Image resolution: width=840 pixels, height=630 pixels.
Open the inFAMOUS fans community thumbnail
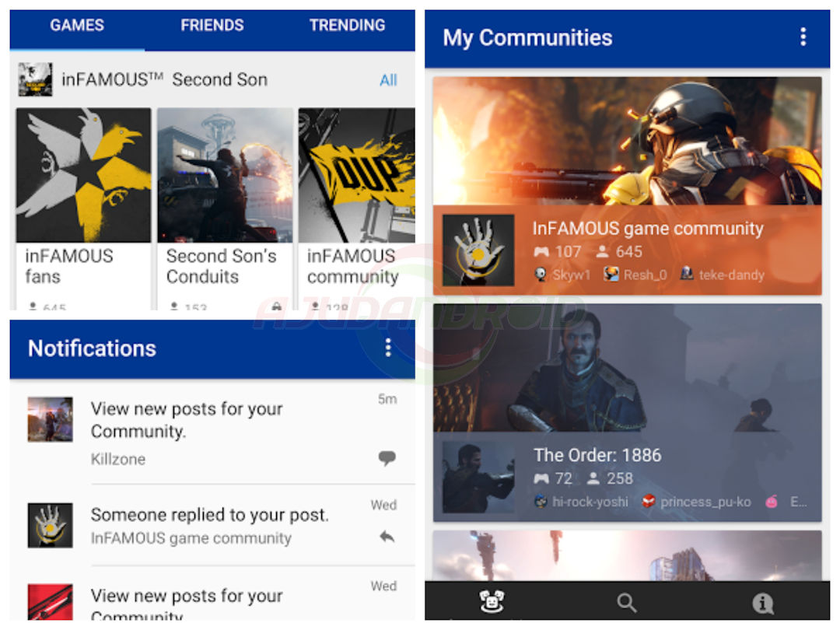(83, 175)
